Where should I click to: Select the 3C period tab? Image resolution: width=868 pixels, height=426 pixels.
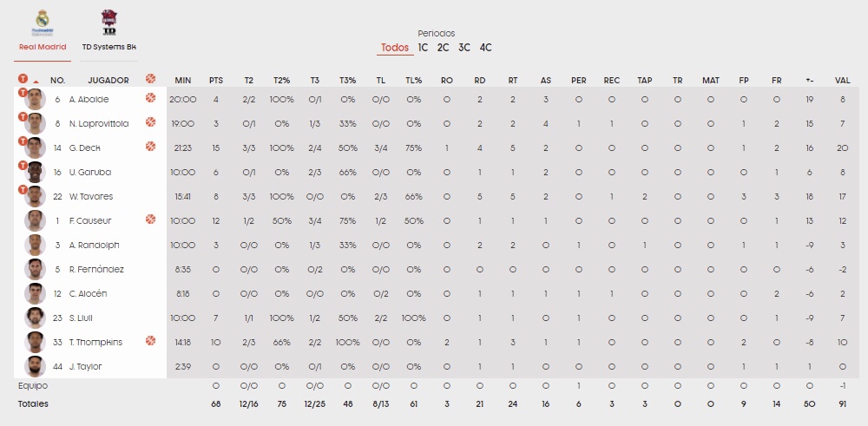[x=464, y=48]
